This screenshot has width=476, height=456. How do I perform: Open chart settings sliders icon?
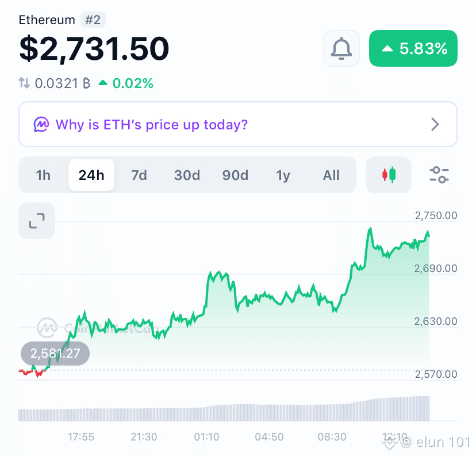[x=439, y=175]
